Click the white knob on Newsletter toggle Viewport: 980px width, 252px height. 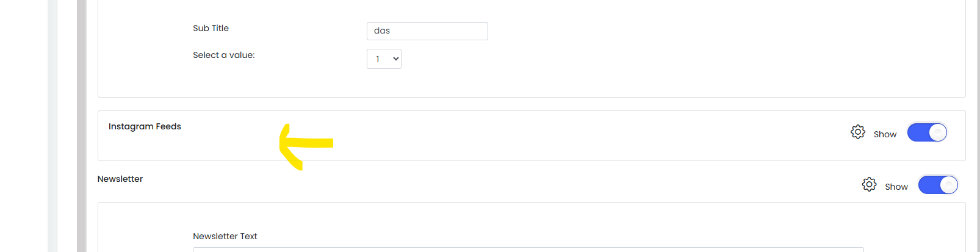click(948, 185)
